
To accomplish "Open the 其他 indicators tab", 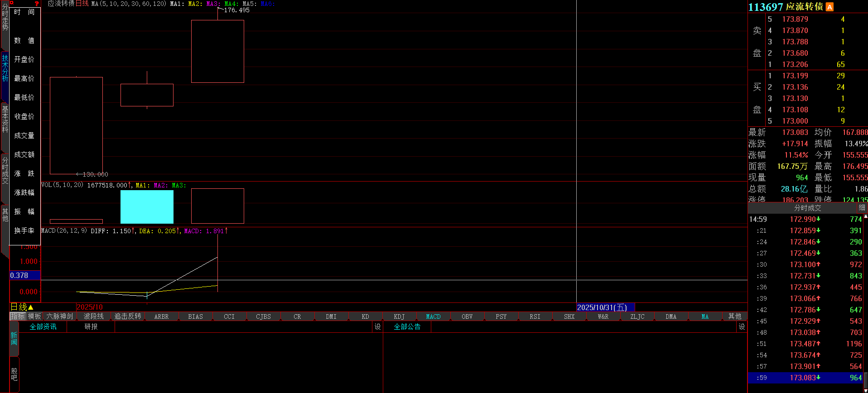I will pyautogui.click(x=735, y=316).
